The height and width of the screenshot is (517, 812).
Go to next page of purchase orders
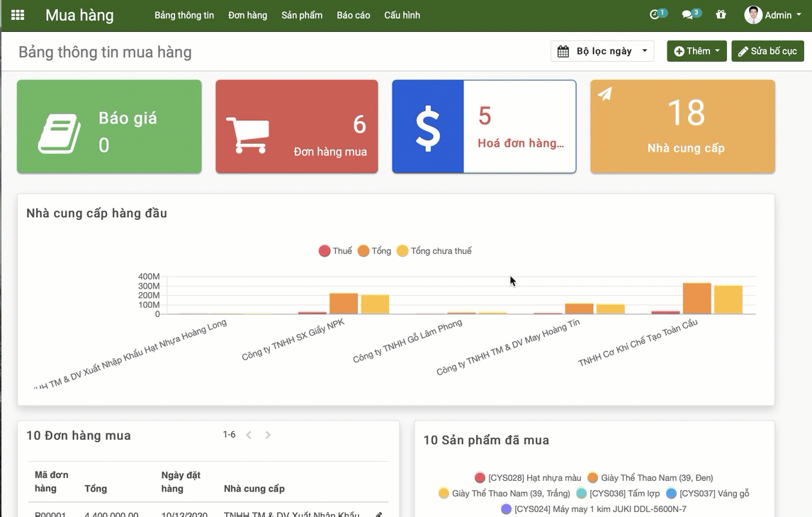click(268, 435)
